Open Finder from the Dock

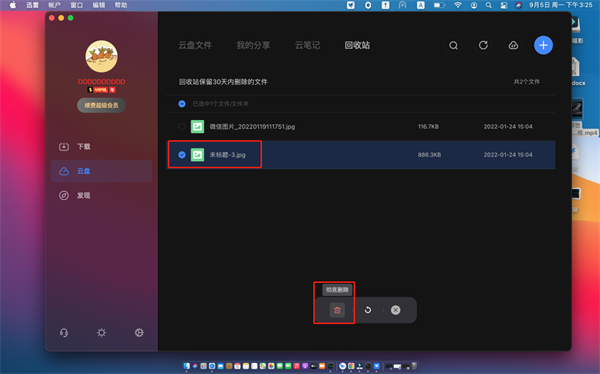[x=186, y=366]
